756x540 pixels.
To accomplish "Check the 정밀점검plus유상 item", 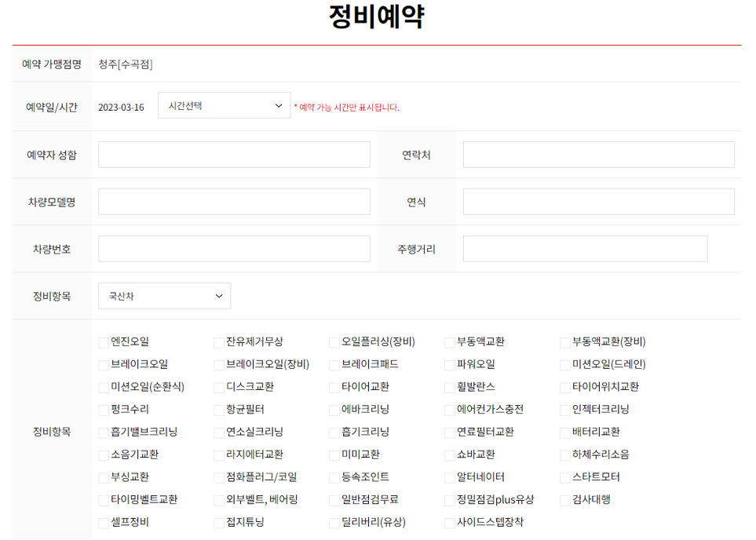I will click(x=449, y=501).
